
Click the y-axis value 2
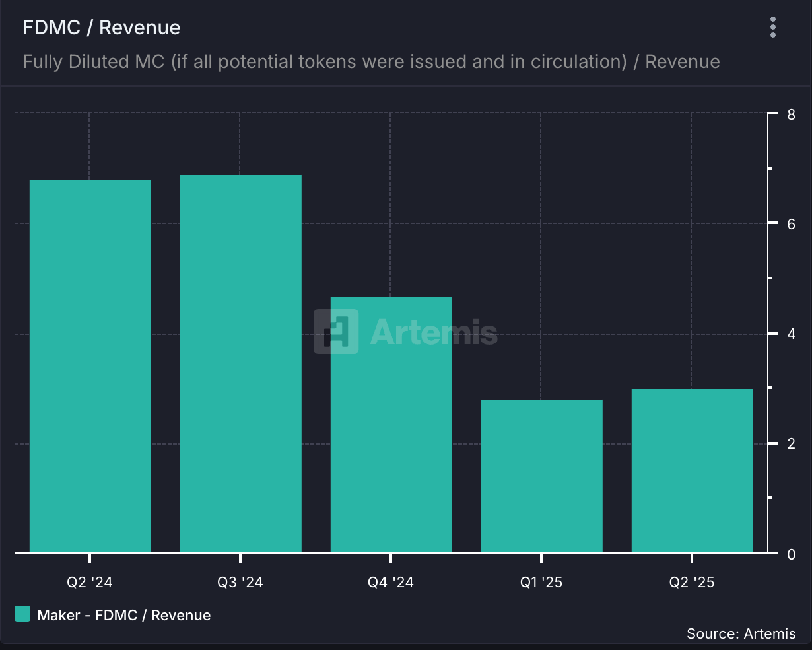(792, 443)
